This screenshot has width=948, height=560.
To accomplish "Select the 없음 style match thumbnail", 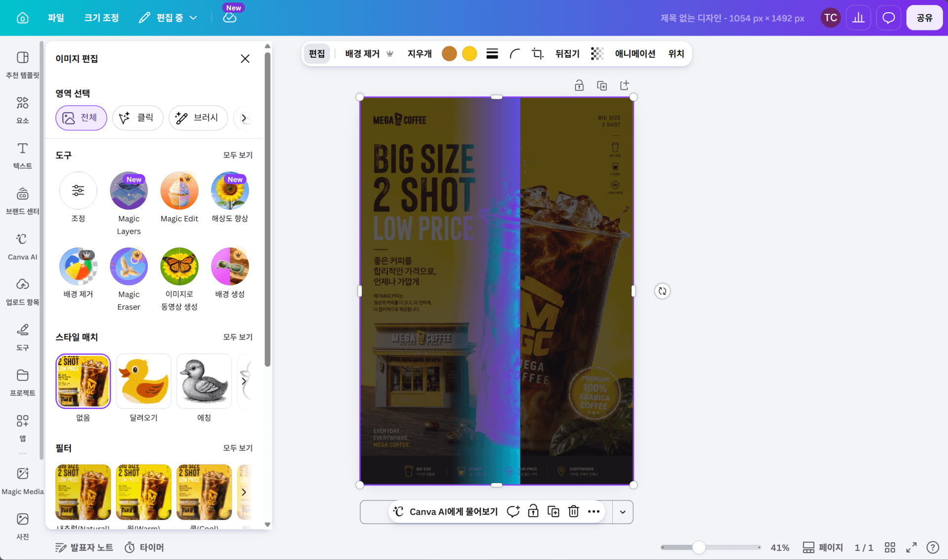I will (83, 381).
